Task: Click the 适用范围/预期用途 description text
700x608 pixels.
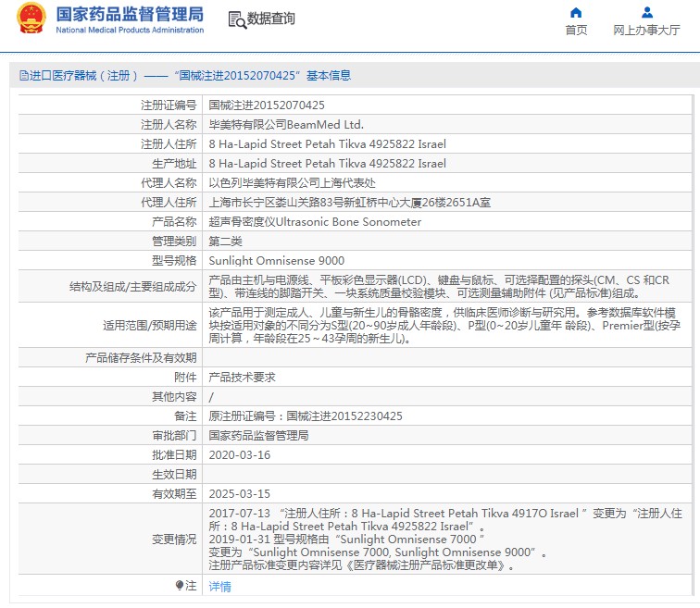Action: click(444, 325)
